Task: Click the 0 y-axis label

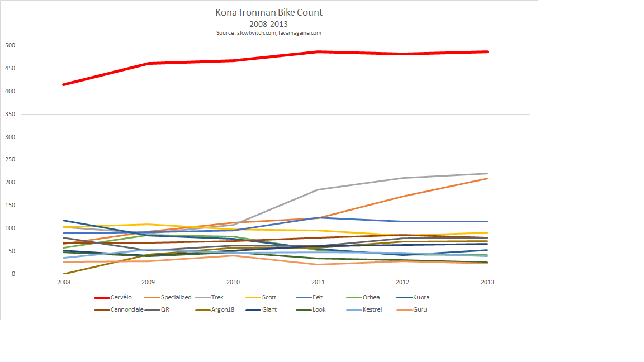Action: (x=13, y=274)
